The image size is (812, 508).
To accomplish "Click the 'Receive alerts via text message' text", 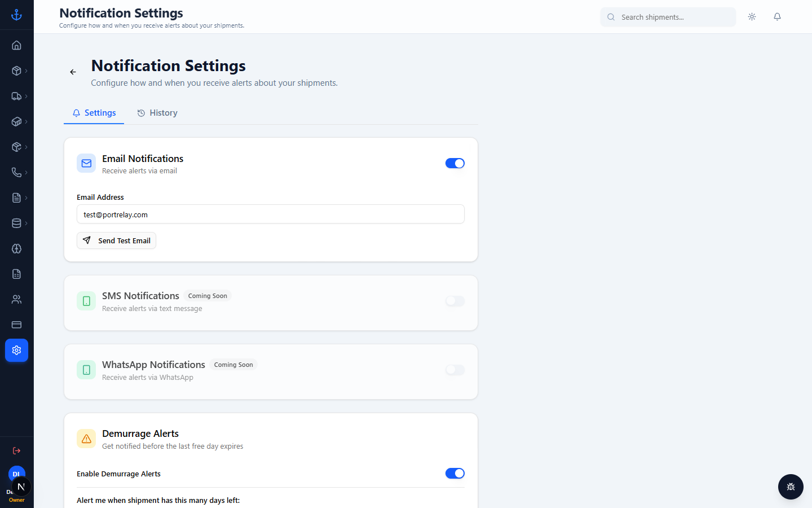I will [152, 308].
